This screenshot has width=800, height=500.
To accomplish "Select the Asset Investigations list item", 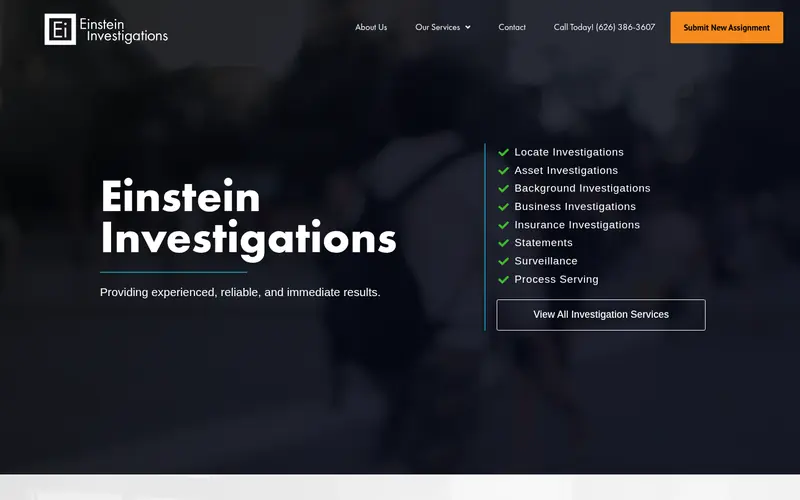I will coord(566,170).
